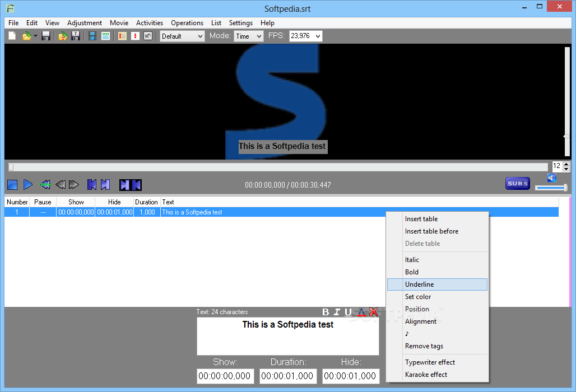
Task: Open the FPS 23,976 dropdown
Action: click(x=305, y=36)
